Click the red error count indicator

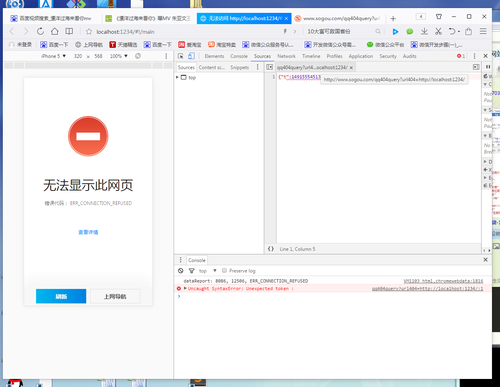(461, 56)
